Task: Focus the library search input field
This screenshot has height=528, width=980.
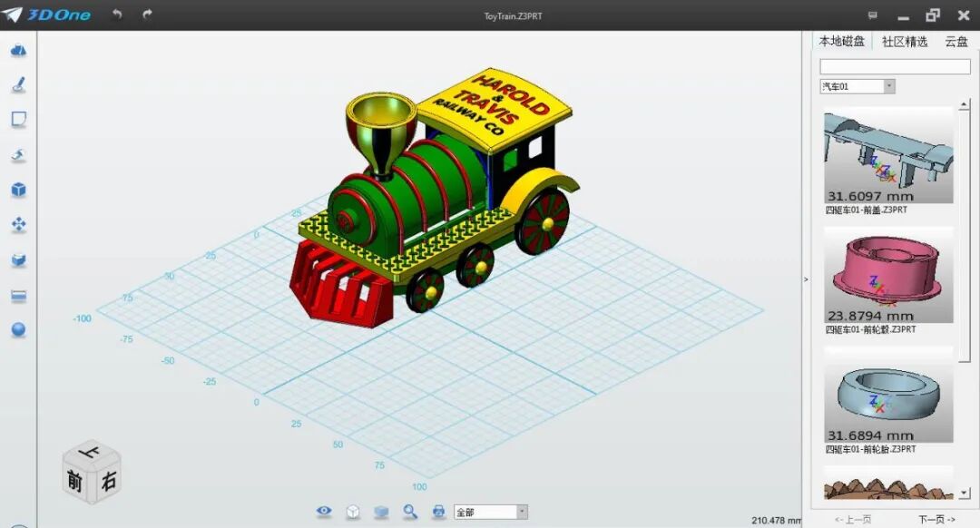Action: click(895, 66)
